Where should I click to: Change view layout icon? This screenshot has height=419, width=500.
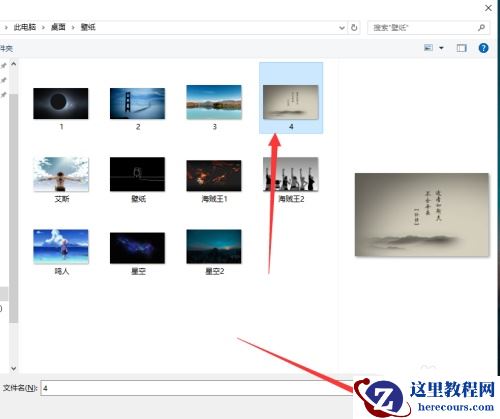(428, 48)
